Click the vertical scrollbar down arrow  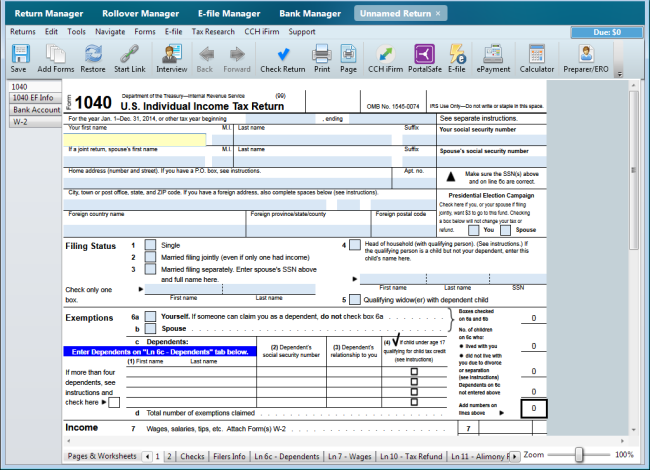(x=634, y=430)
